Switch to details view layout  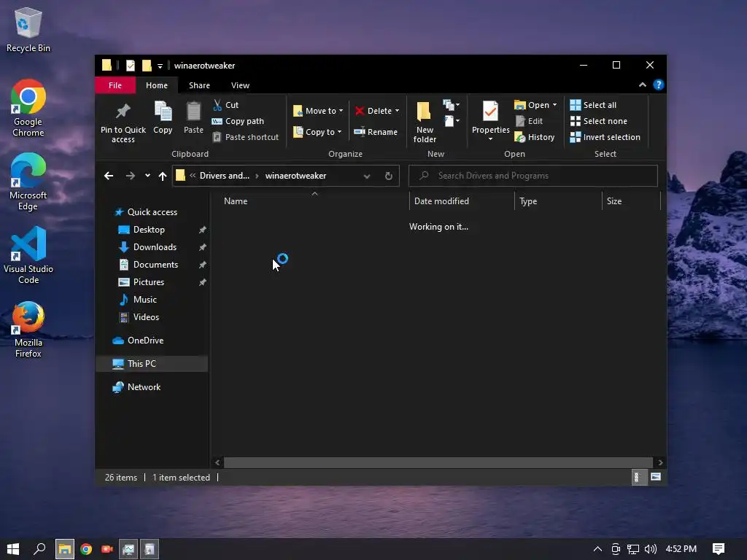point(638,477)
